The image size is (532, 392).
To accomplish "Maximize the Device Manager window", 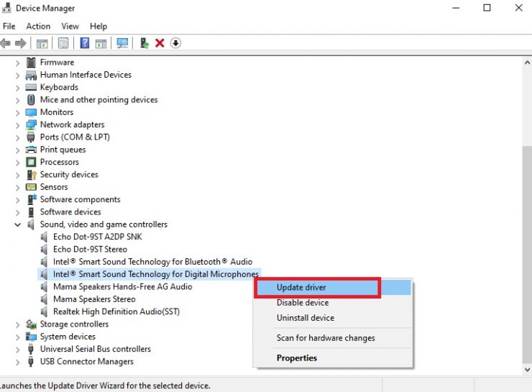I will 487,8.
